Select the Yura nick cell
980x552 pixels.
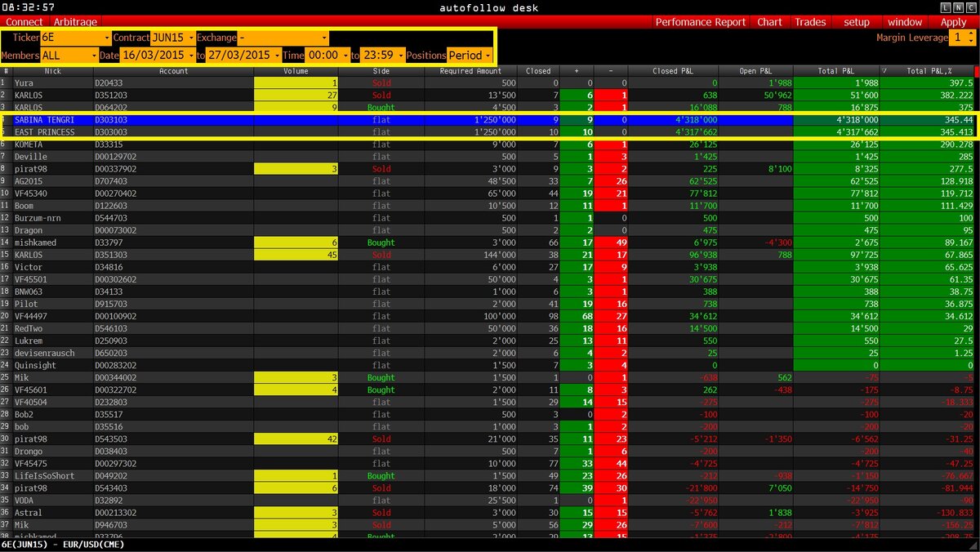click(52, 83)
